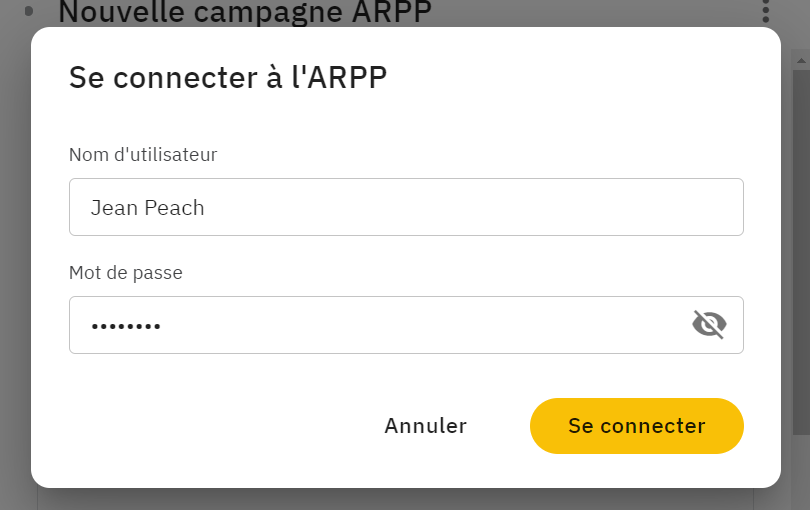Click the vertical scrollbar thumb
The width and height of the screenshot is (810, 510).
tap(801, 252)
